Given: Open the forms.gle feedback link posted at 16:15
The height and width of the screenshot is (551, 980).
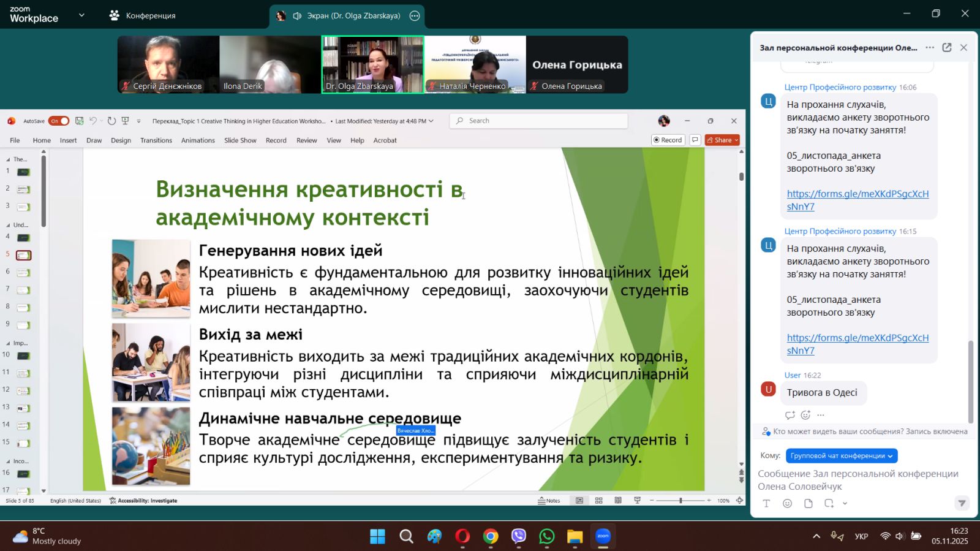Looking at the screenshot, I should click(858, 338).
